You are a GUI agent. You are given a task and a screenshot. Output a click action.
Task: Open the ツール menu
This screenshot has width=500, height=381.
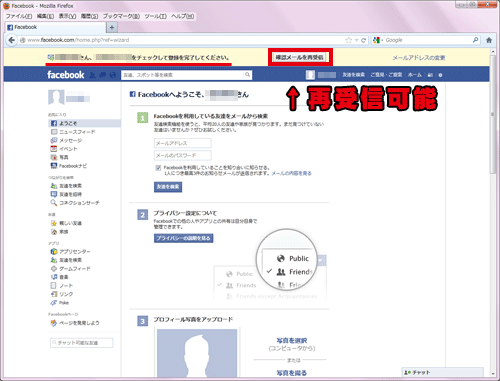pos(155,16)
